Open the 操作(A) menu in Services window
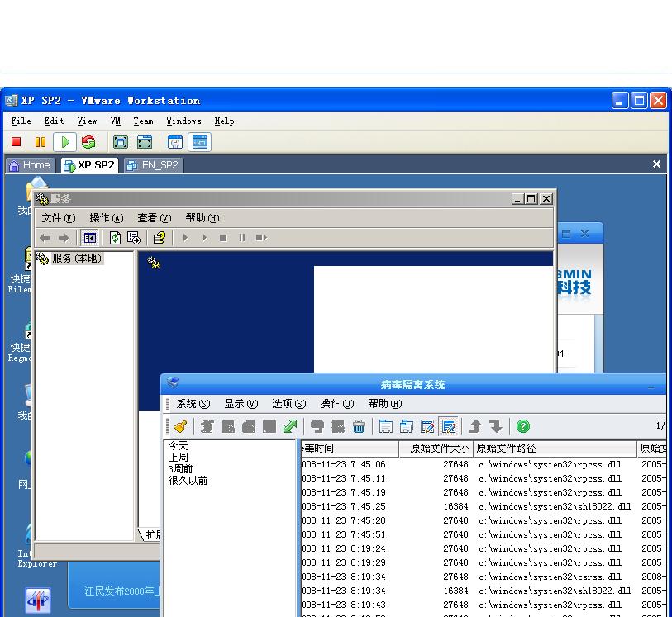The height and width of the screenshot is (617, 672). [x=106, y=218]
